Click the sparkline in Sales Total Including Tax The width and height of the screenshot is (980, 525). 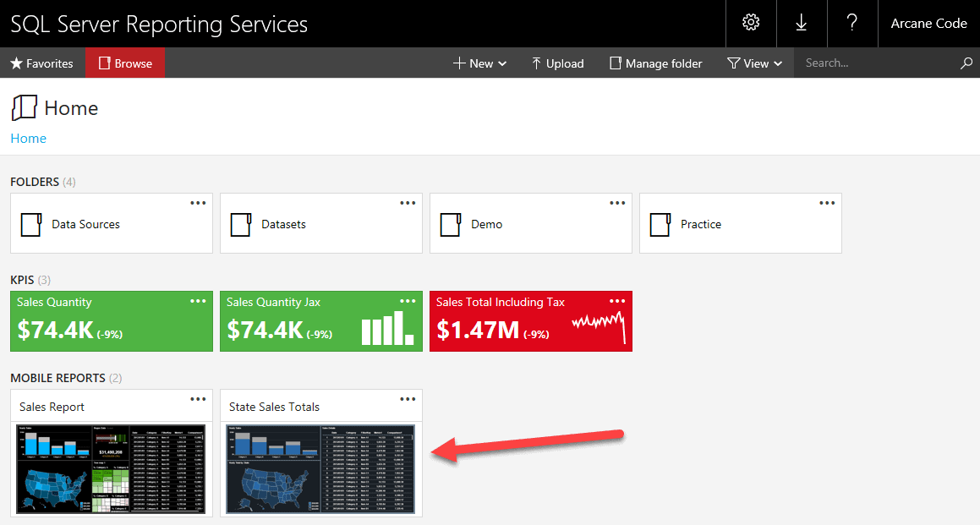[599, 327]
